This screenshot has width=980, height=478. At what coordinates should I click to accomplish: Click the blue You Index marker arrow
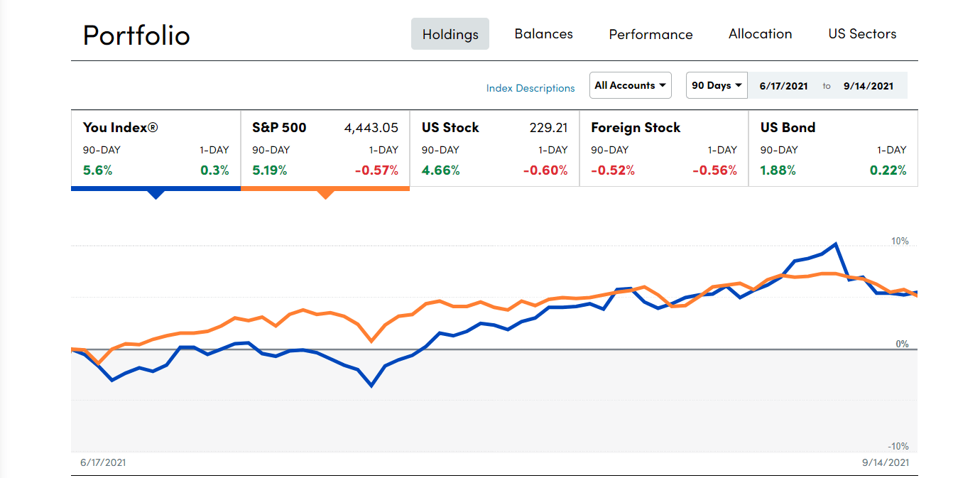click(x=156, y=193)
